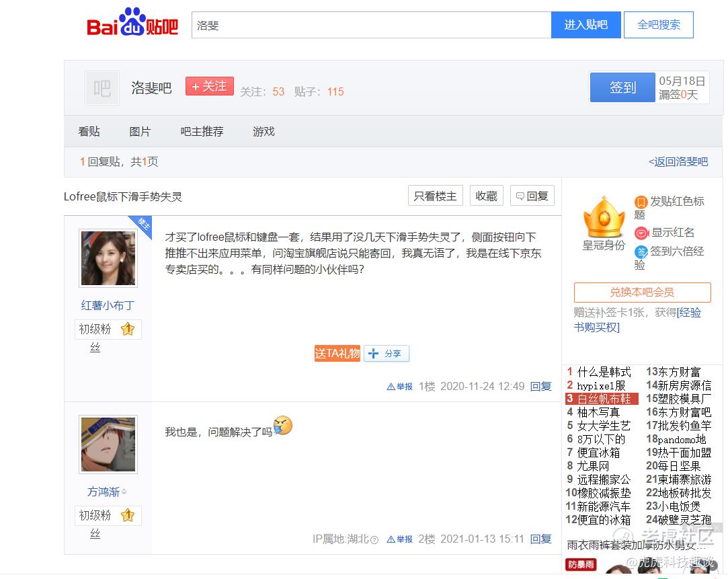Click the sneezing emoji in floor 2 reply
This screenshot has width=728, height=579.
[283, 425]
